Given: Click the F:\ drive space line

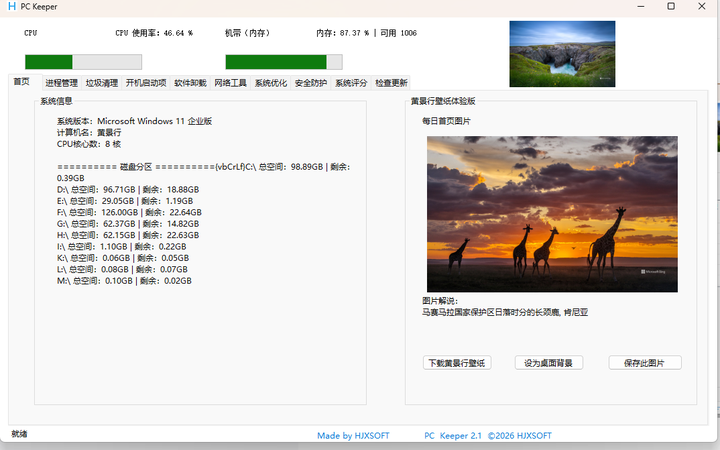Looking at the screenshot, I should pos(129,213).
